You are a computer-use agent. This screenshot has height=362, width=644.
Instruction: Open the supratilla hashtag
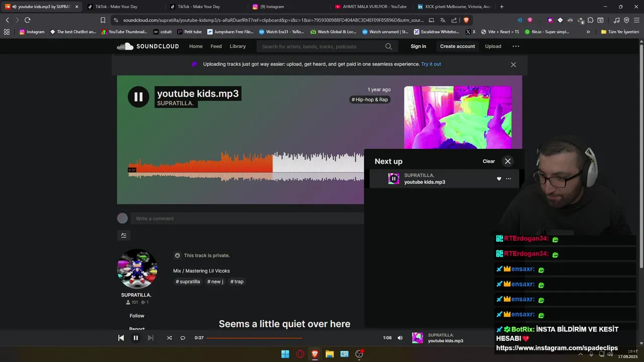coord(188,282)
